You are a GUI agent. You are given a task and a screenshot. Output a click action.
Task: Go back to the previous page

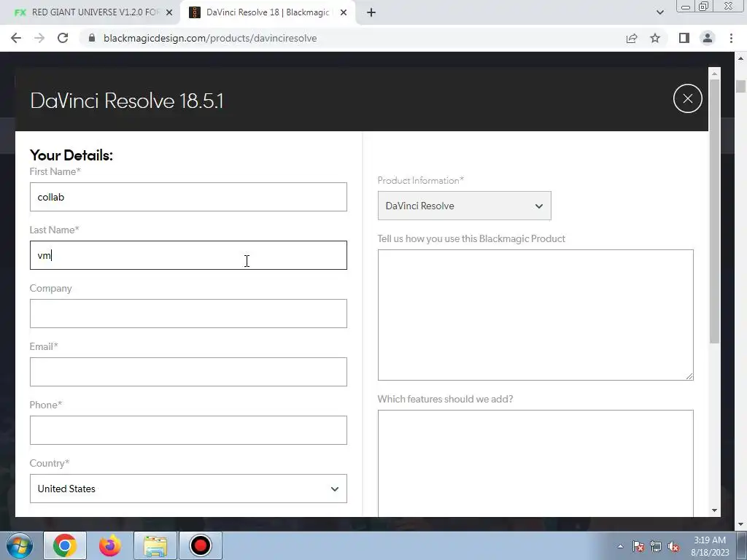(16, 38)
